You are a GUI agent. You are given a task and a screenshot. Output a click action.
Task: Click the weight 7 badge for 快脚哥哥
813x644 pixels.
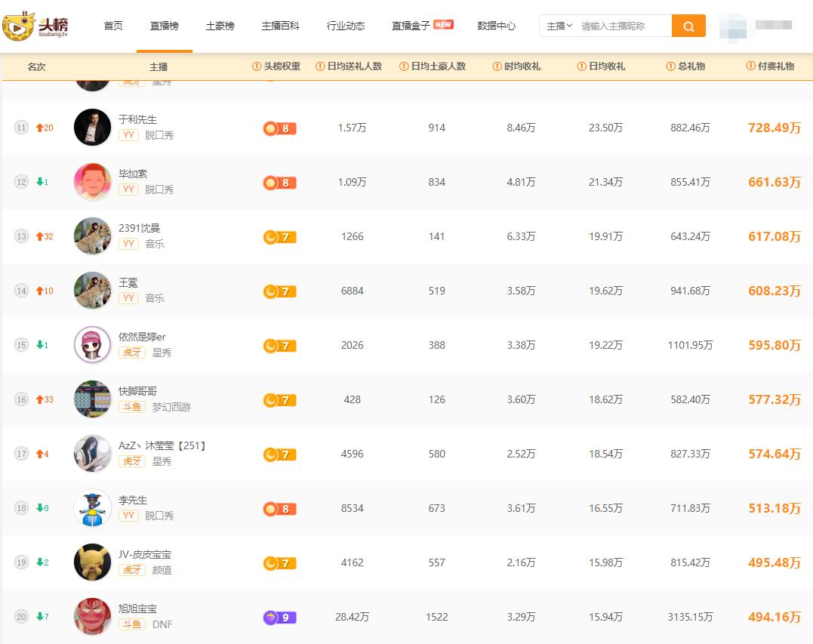(279, 400)
